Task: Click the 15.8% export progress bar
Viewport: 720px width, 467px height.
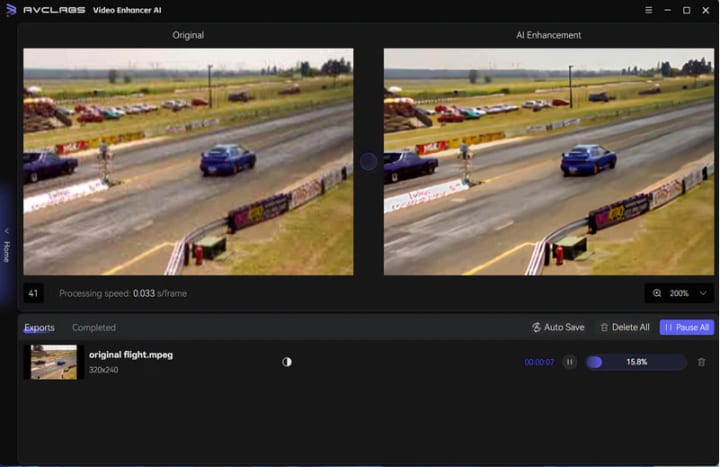Action: point(636,362)
